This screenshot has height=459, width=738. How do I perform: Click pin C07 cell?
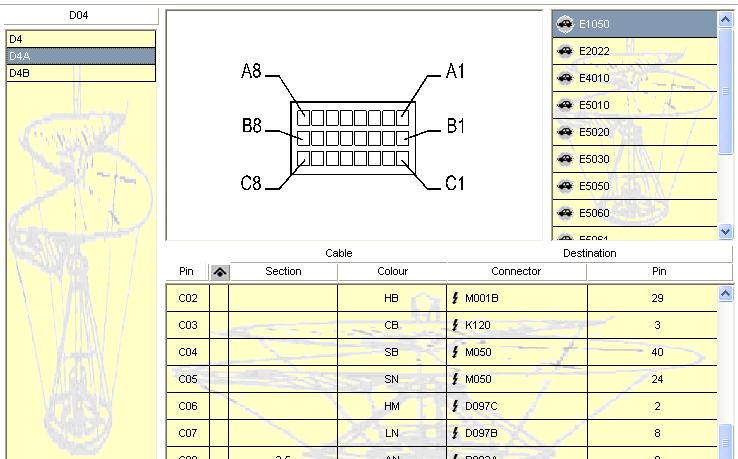tap(188, 433)
